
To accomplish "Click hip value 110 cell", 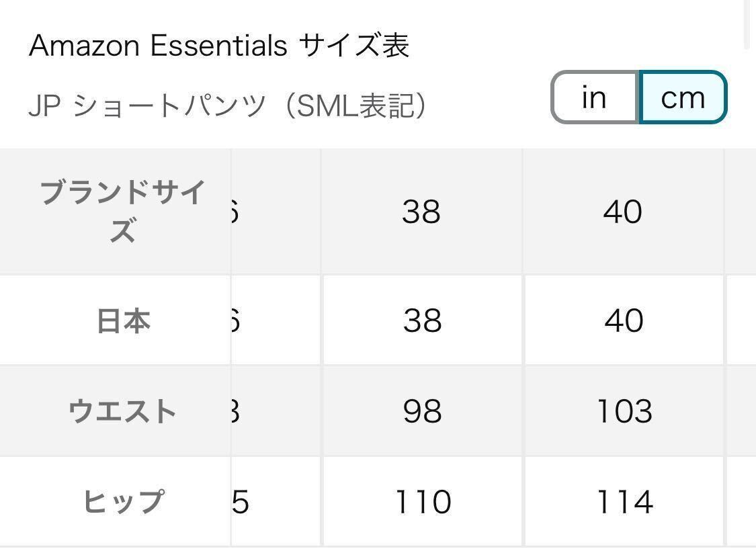I will click(422, 501).
